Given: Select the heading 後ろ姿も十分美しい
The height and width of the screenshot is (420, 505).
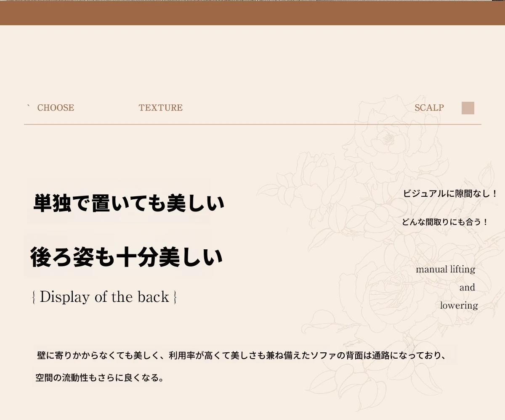Looking at the screenshot, I should point(126,257).
